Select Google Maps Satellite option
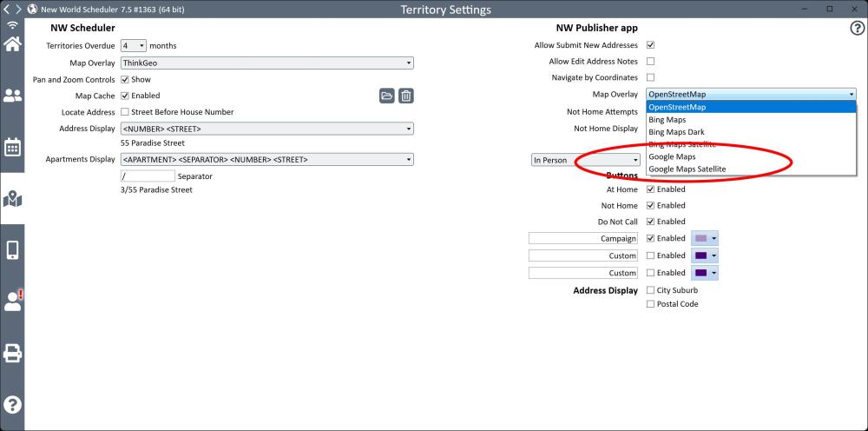The width and height of the screenshot is (868, 431). pos(687,169)
